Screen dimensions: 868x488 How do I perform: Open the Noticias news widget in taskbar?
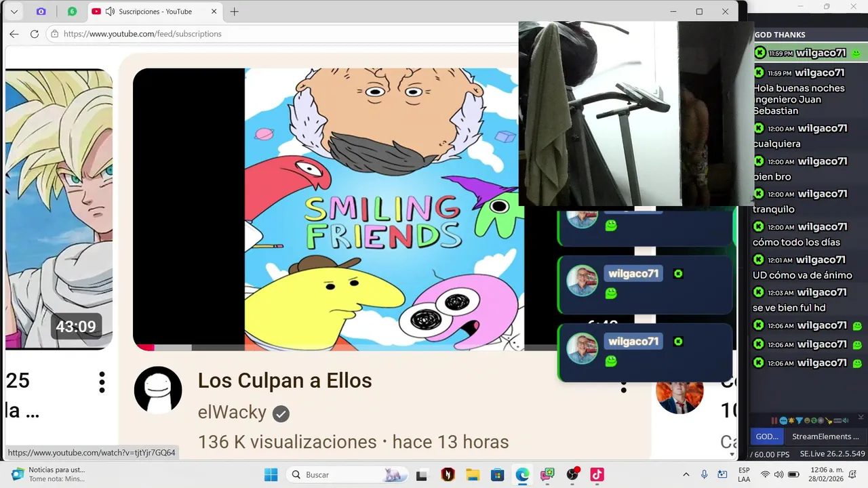pyautogui.click(x=49, y=474)
